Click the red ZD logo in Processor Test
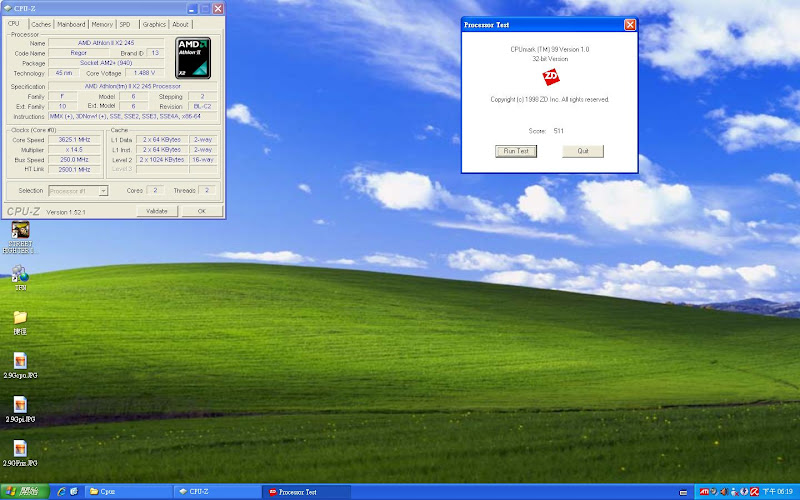 [x=551, y=77]
